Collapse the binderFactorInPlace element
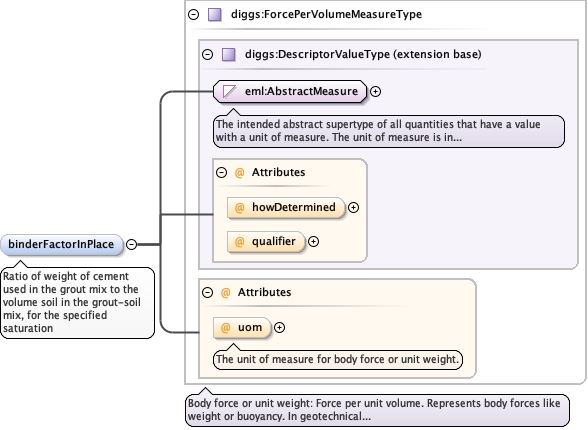Image resolution: width=588 pixels, height=430 pixels. click(131, 244)
